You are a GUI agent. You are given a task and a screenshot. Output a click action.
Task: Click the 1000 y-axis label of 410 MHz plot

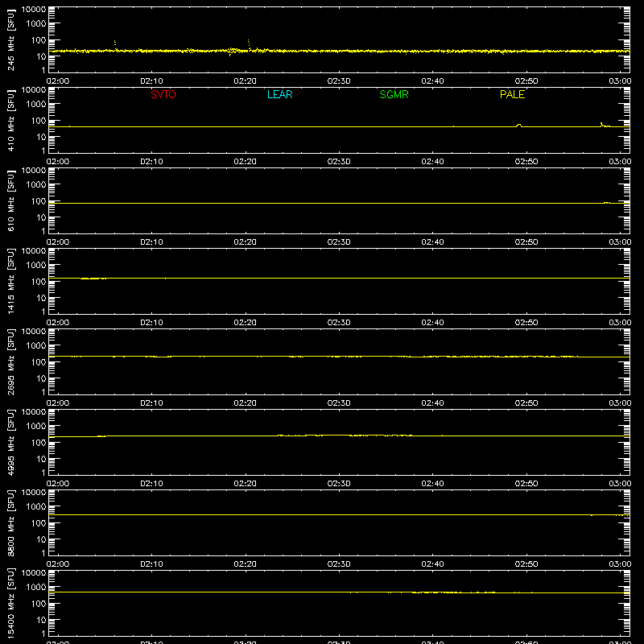coord(36,105)
